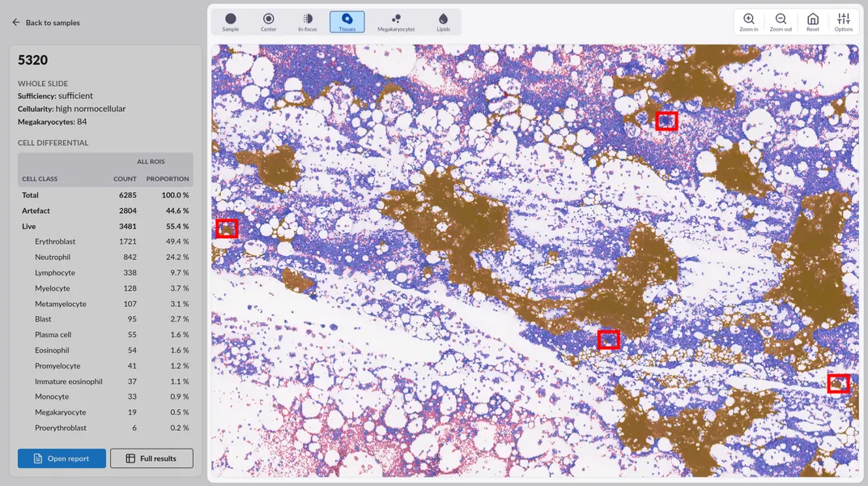Go back to samples

(x=45, y=23)
